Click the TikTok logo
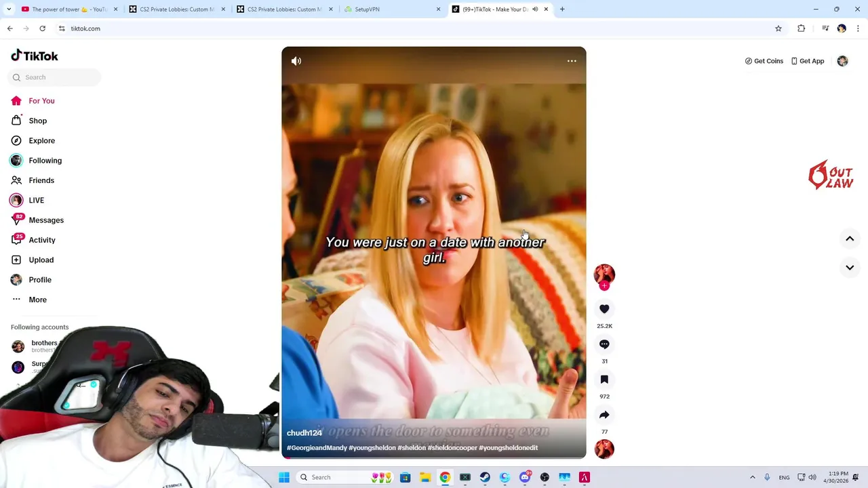Image resolution: width=868 pixels, height=488 pixels. point(35,56)
